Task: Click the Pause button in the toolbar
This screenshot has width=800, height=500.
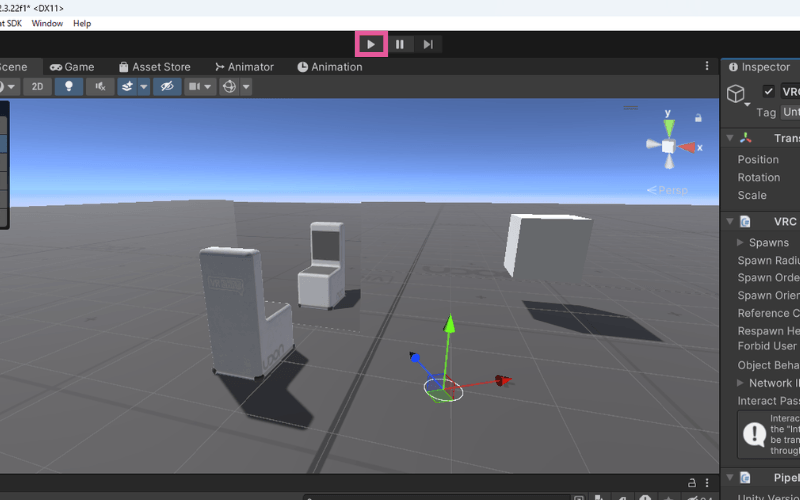Action: [400, 44]
